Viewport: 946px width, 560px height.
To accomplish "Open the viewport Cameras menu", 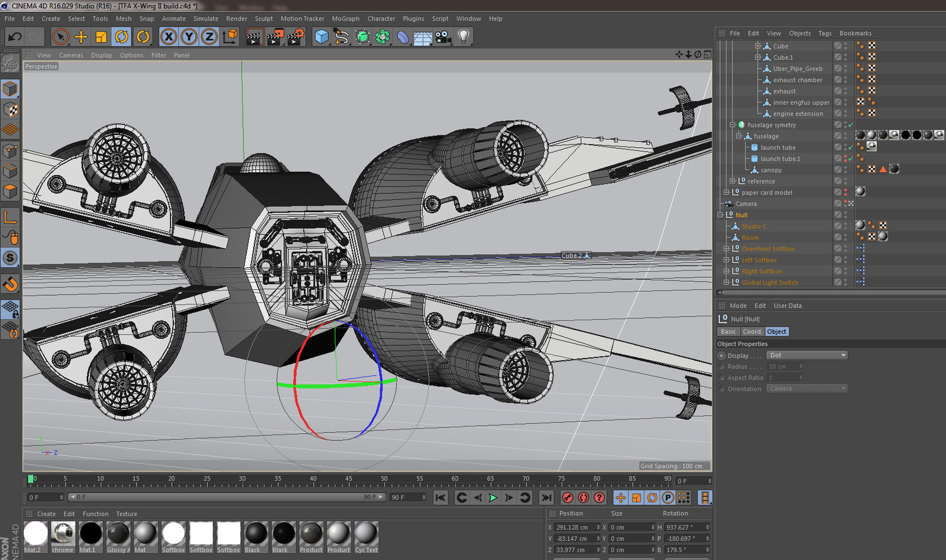I will [x=71, y=55].
